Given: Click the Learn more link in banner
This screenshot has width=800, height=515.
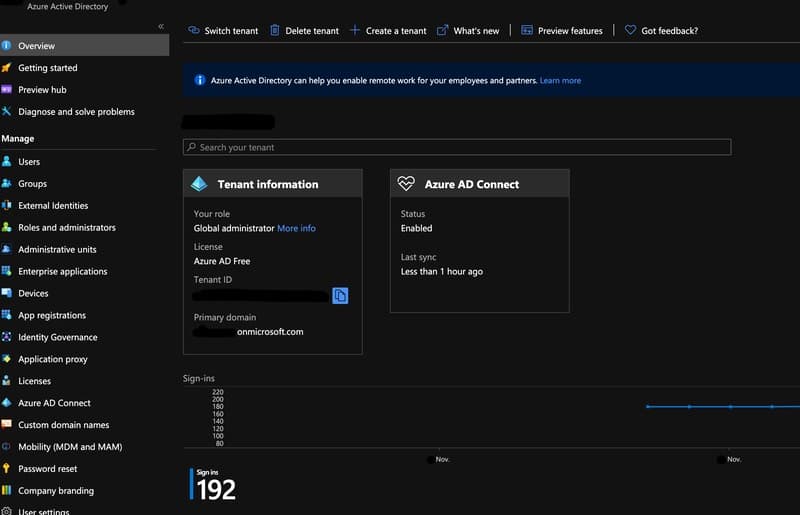Looking at the screenshot, I should [560, 80].
